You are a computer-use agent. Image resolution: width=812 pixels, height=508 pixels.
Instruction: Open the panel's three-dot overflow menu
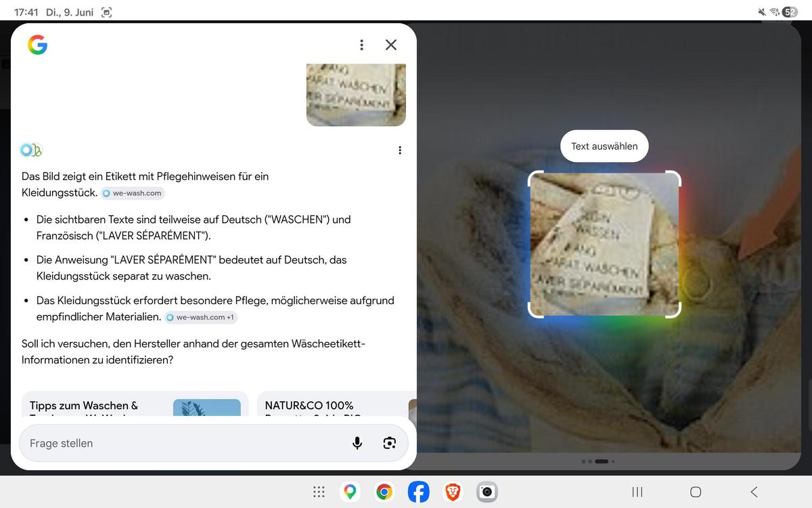pyautogui.click(x=361, y=45)
